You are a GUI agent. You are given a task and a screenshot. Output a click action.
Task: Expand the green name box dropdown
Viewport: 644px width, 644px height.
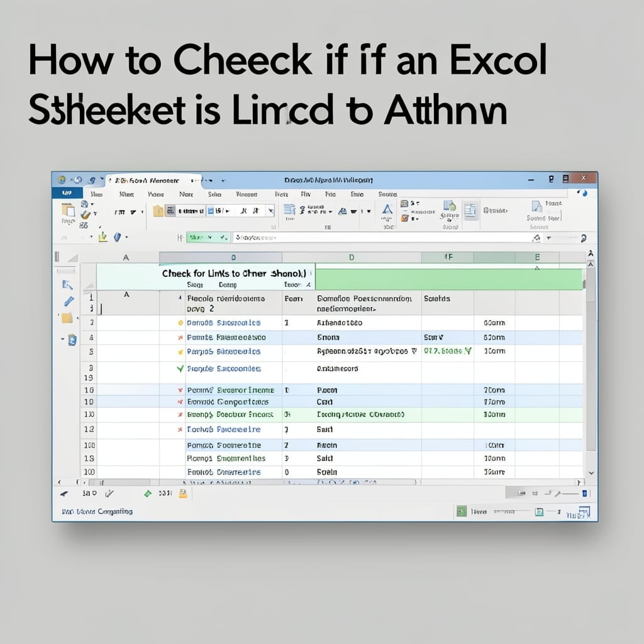(210, 237)
